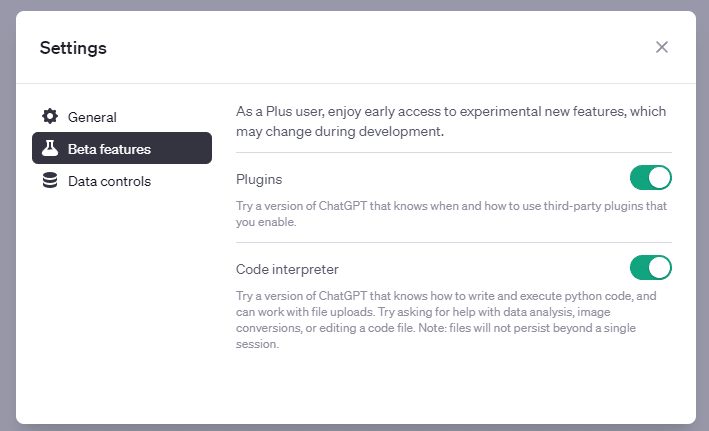Click the white knob on Code interpreter switch

pos(660,268)
